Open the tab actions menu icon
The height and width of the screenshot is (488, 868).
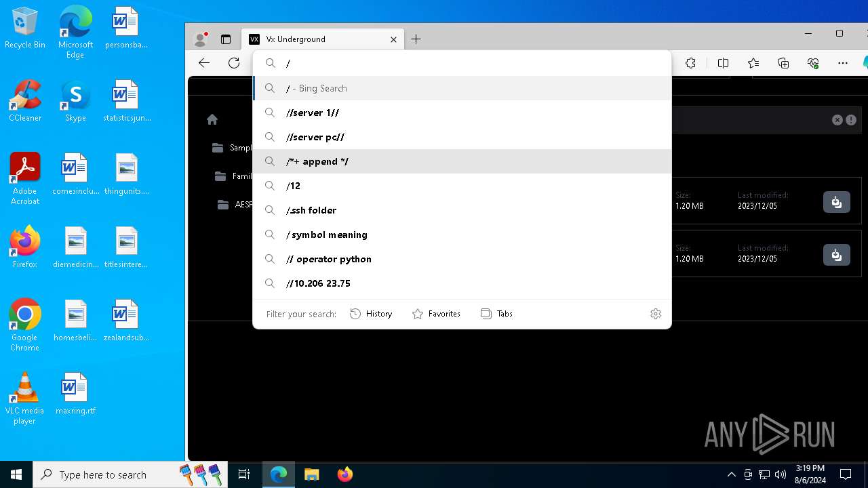226,39
